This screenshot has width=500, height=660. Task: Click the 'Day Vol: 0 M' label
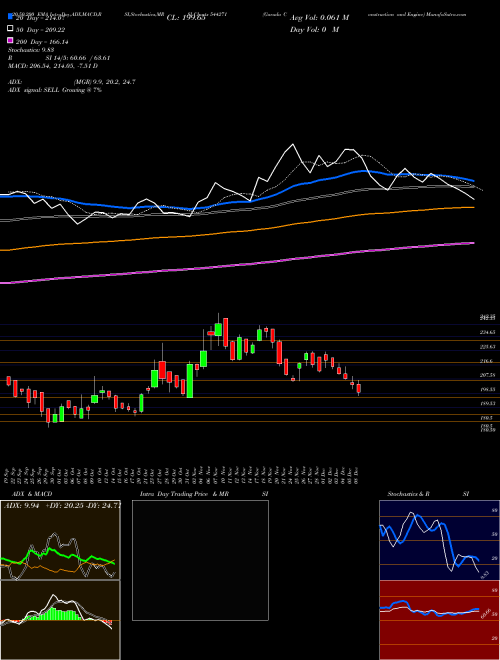click(x=314, y=30)
